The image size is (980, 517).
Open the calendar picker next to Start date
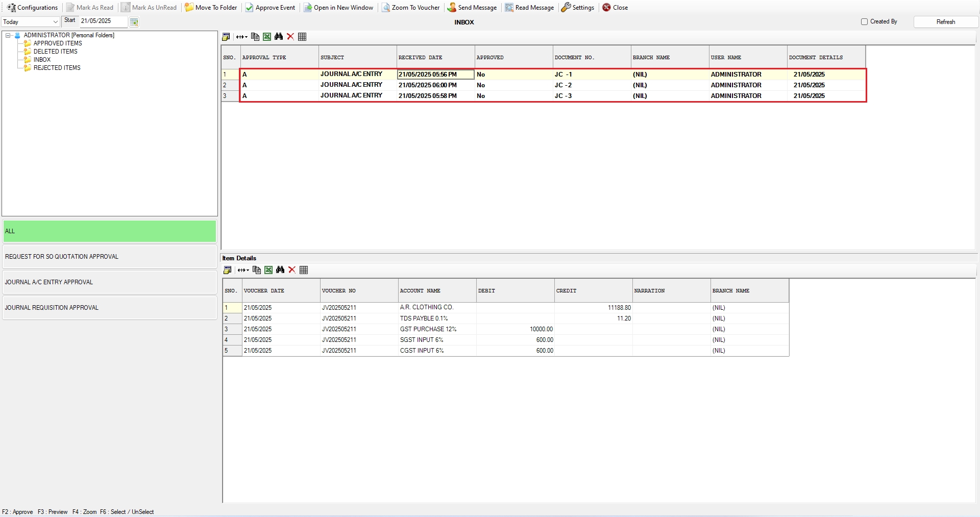click(x=134, y=22)
